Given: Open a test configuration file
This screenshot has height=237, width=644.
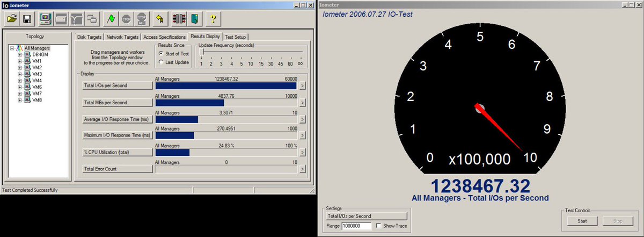Looking at the screenshot, I should pyautogui.click(x=12, y=19).
